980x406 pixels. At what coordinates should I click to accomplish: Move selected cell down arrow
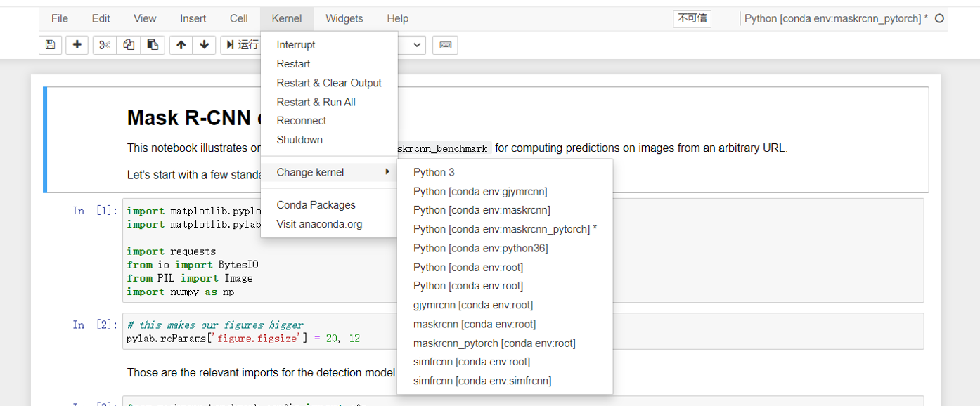204,45
